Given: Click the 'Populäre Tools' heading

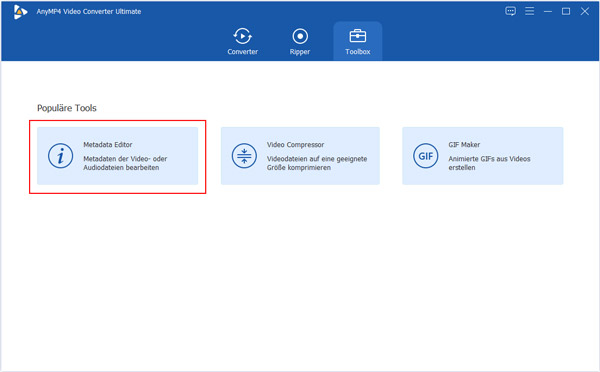Looking at the screenshot, I should [67, 108].
